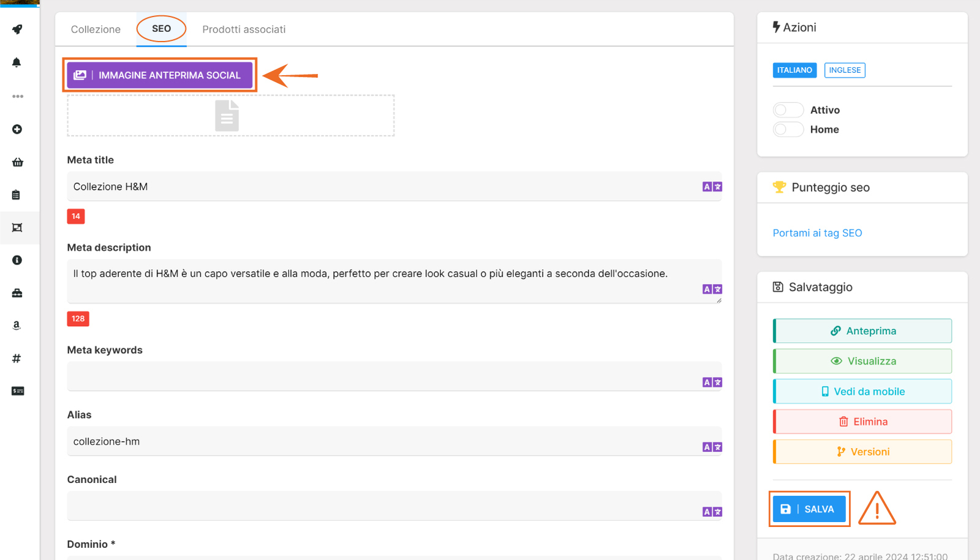The height and width of the screenshot is (560, 980).
Task: Open the Versioni history button
Action: click(x=862, y=452)
